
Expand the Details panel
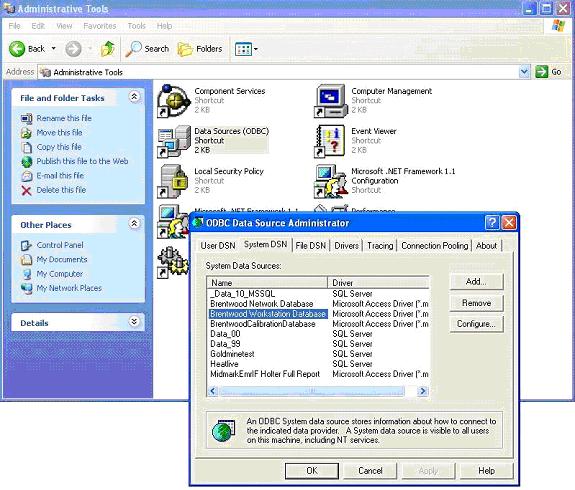(x=134, y=322)
